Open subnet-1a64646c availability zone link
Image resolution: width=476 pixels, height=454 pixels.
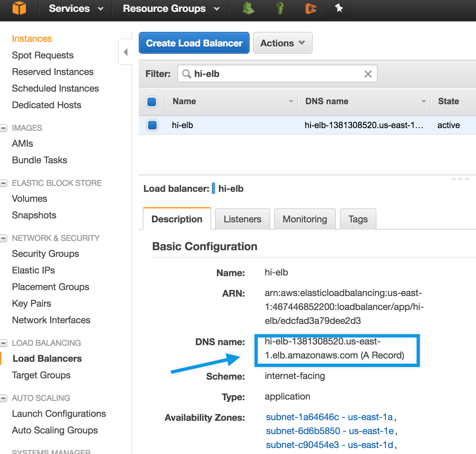pyautogui.click(x=329, y=417)
